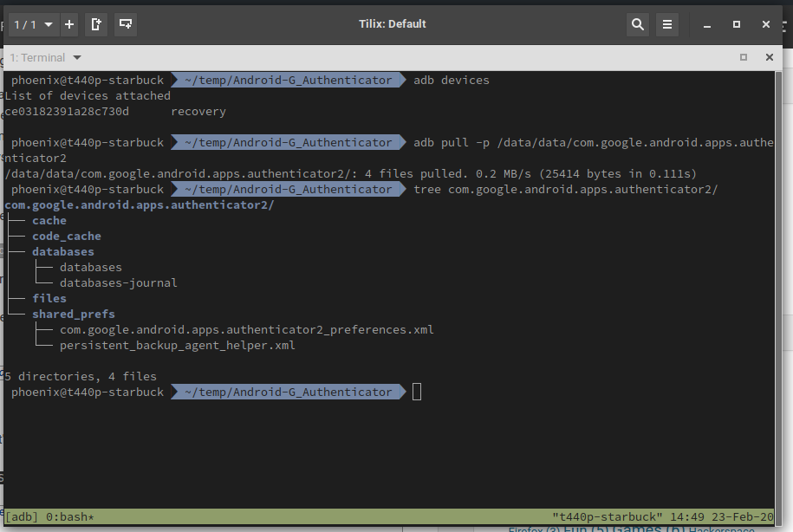Click '4 files pulled' output line

click(350, 173)
